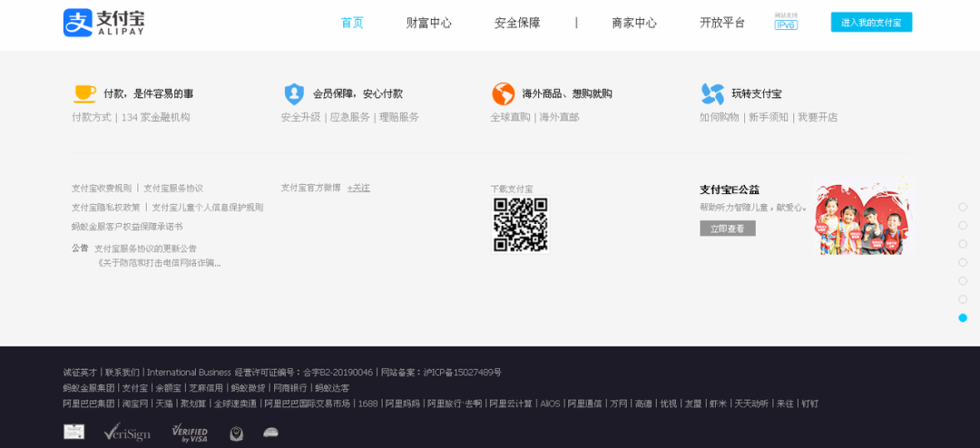Select the first page indicator dot
Screen dimensions: 980x448
[x=963, y=207]
